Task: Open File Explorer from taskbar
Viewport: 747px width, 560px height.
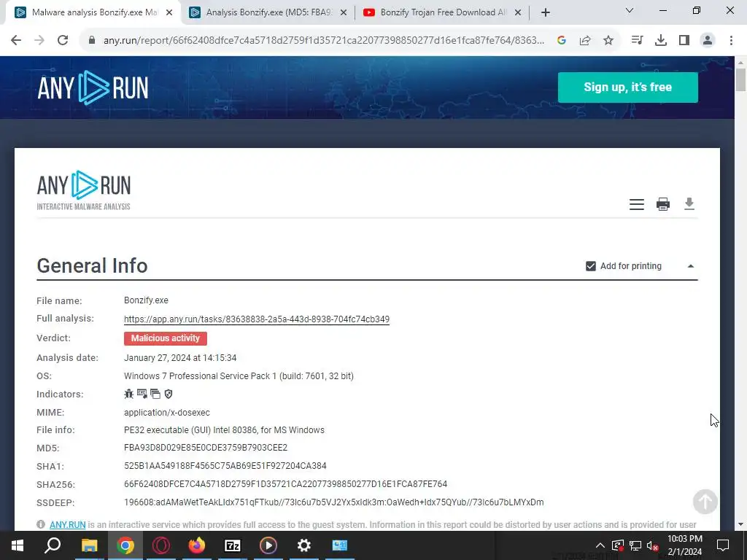Action: (x=89, y=545)
